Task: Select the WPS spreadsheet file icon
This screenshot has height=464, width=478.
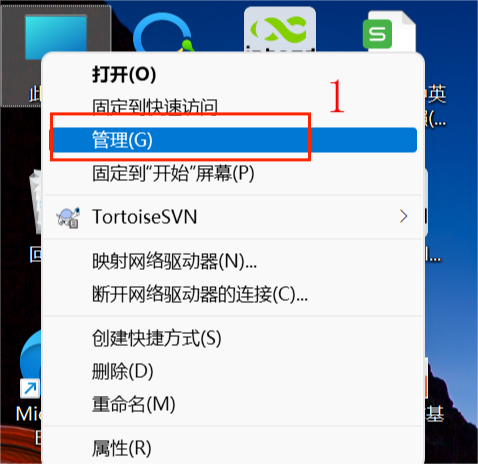Action: 389,31
